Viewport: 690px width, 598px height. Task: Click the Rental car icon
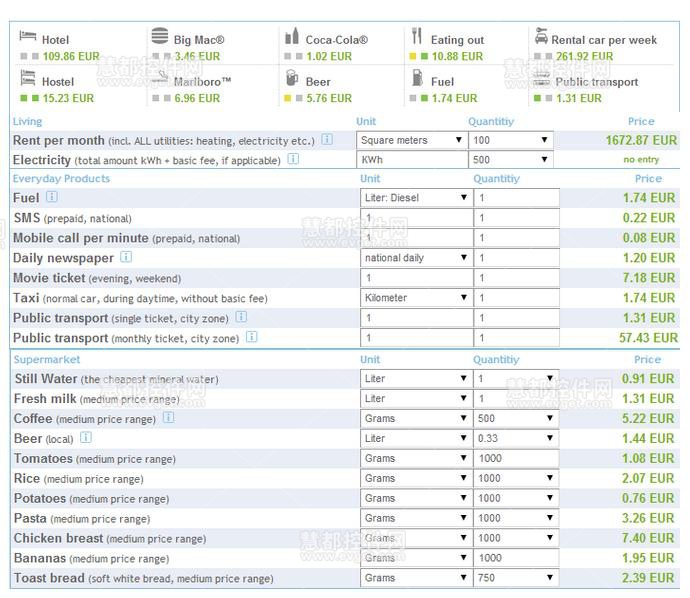(x=541, y=37)
